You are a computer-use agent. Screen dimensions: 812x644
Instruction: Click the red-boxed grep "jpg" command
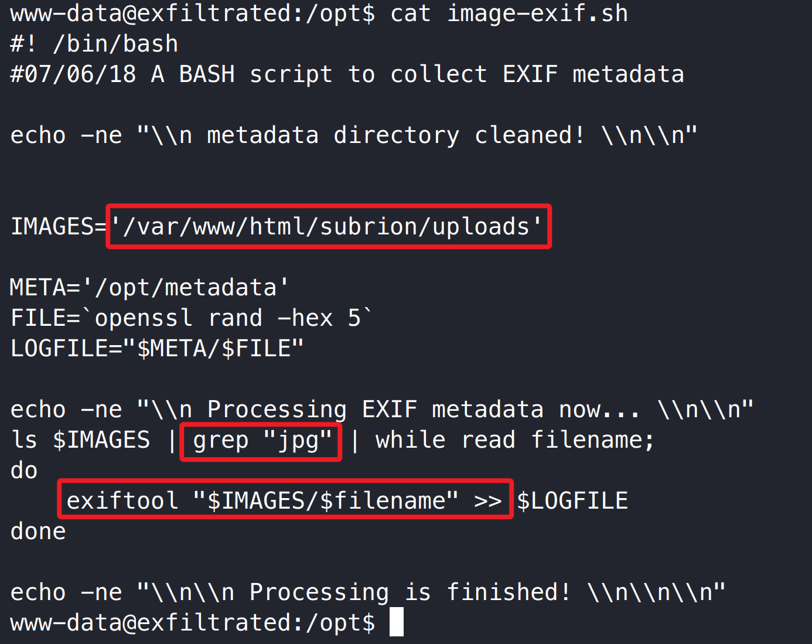[x=261, y=441]
